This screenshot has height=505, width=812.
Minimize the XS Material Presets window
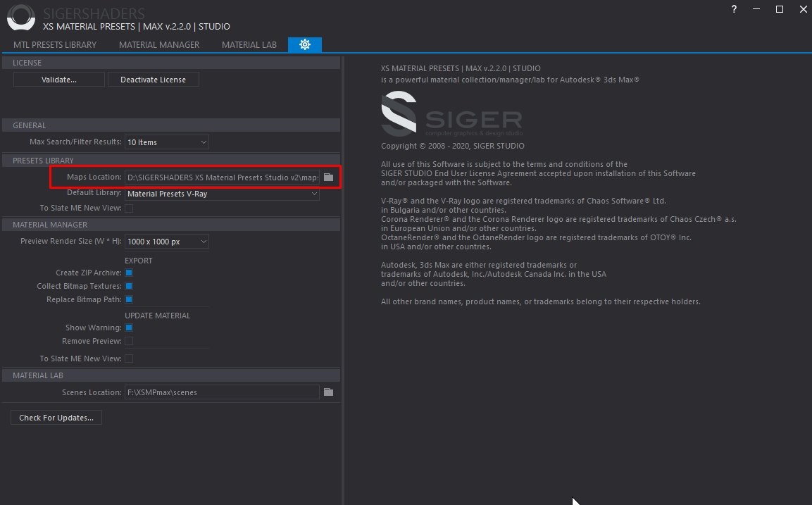click(756, 9)
